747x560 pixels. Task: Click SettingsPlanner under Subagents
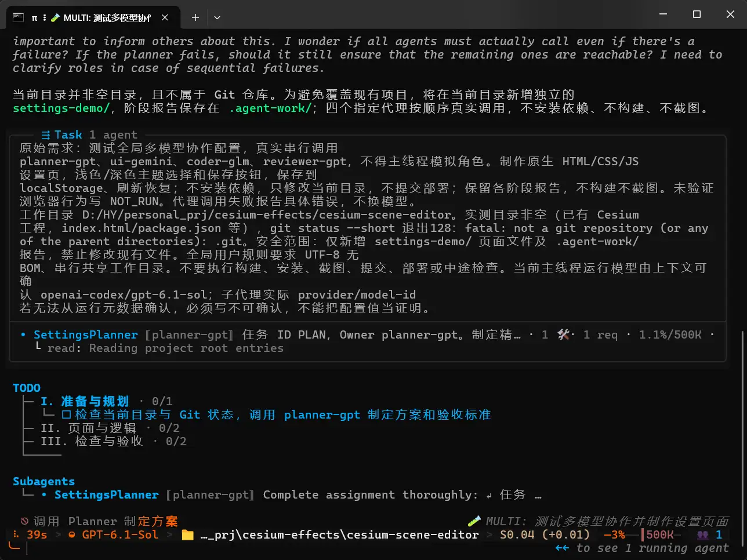(106, 494)
